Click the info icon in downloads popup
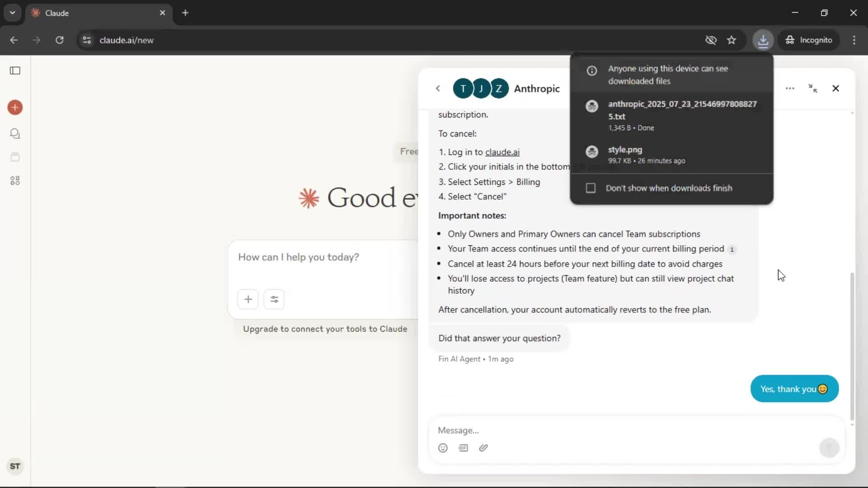The image size is (868, 488). coord(592,70)
